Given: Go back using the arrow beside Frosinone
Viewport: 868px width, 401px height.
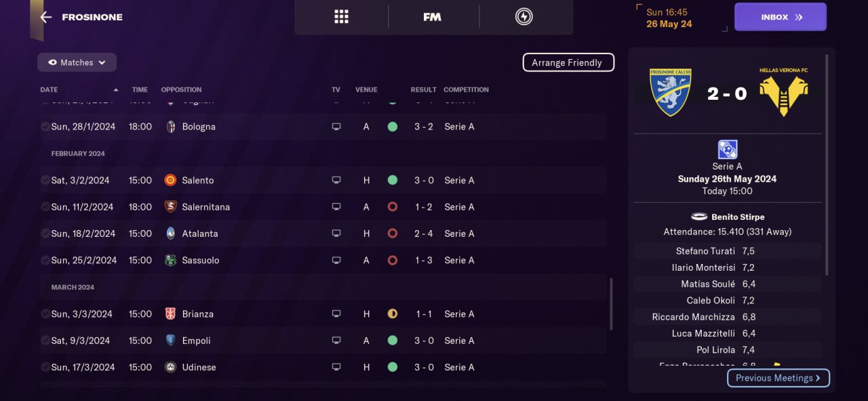Looking at the screenshot, I should pyautogui.click(x=45, y=17).
